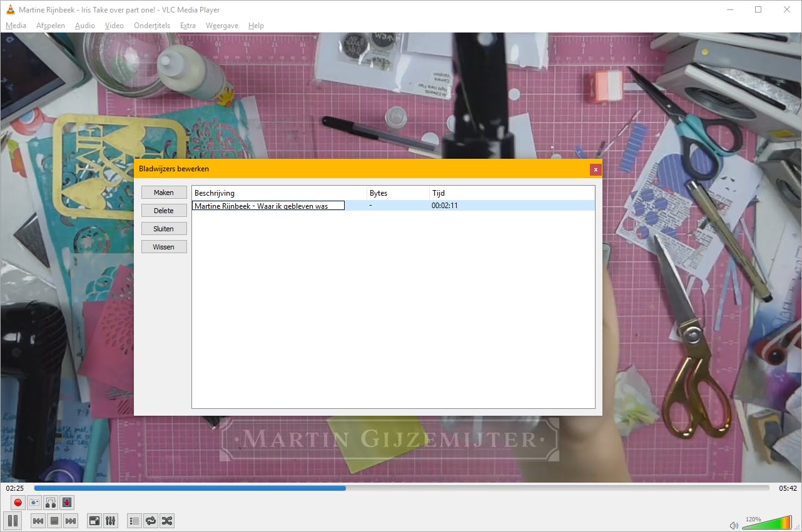Maximize the VLC Media Player window
The width and height of the screenshot is (802, 532).
(x=758, y=9)
